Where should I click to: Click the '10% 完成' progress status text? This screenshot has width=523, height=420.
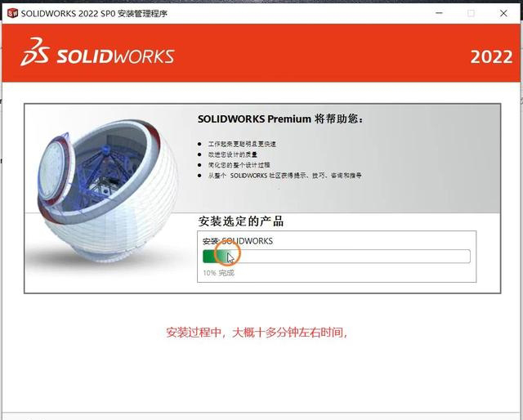pos(218,273)
